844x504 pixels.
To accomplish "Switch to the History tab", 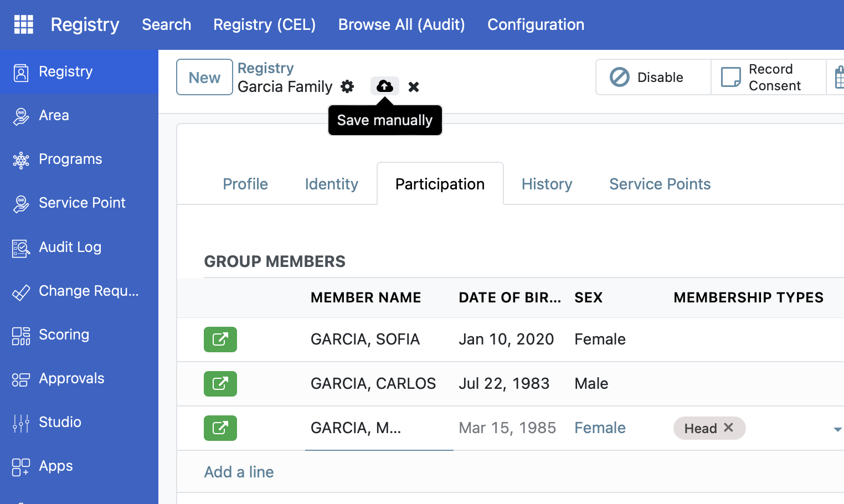I will tap(547, 184).
